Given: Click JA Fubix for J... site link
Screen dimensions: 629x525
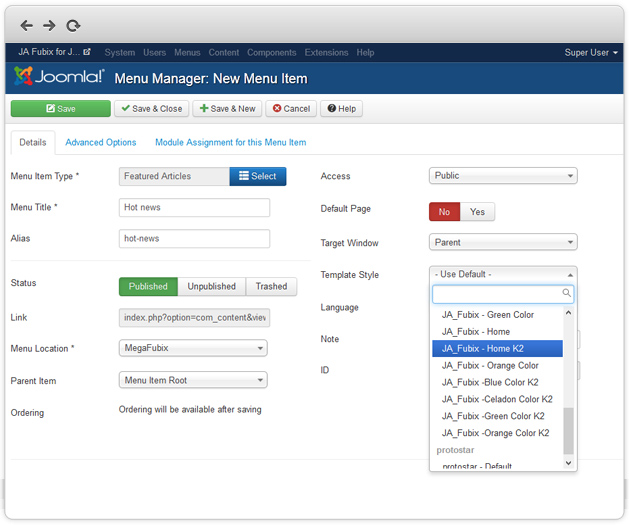Looking at the screenshot, I should click(x=49, y=52).
